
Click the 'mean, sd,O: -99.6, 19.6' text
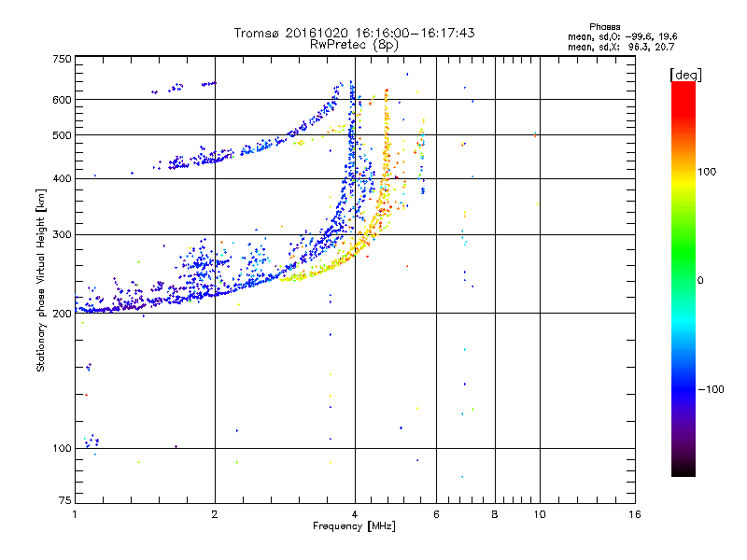[x=622, y=36]
